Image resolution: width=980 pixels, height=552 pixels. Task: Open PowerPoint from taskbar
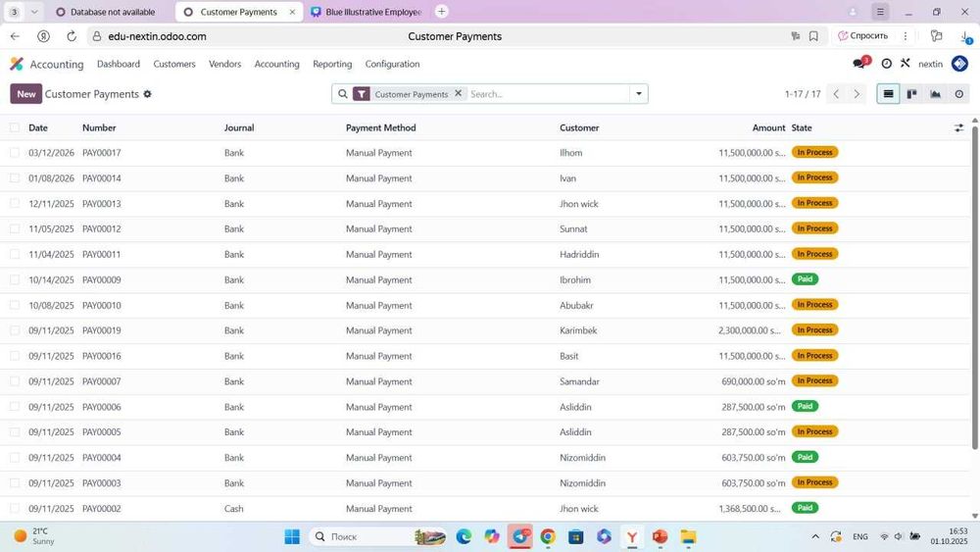pyautogui.click(x=660, y=536)
